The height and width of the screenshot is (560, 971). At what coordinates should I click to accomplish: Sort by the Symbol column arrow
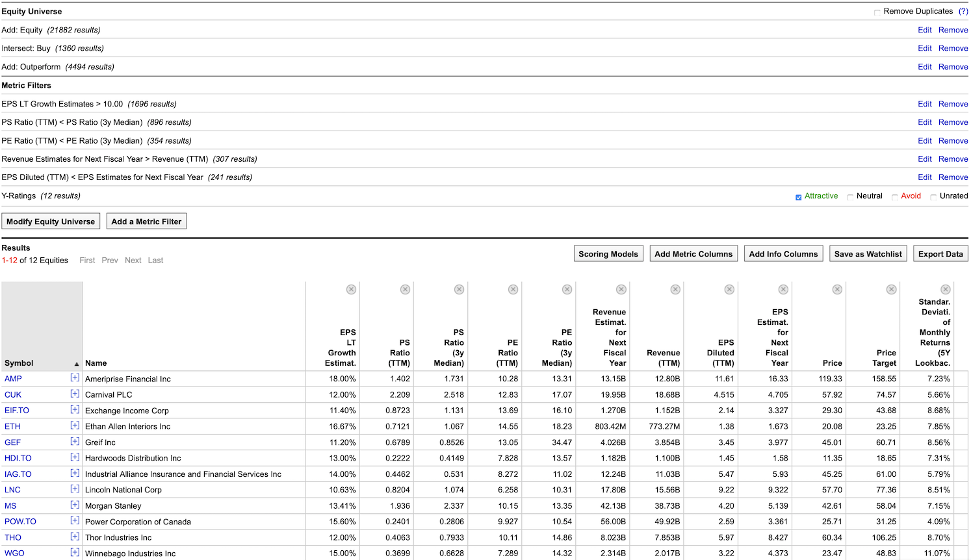77,364
